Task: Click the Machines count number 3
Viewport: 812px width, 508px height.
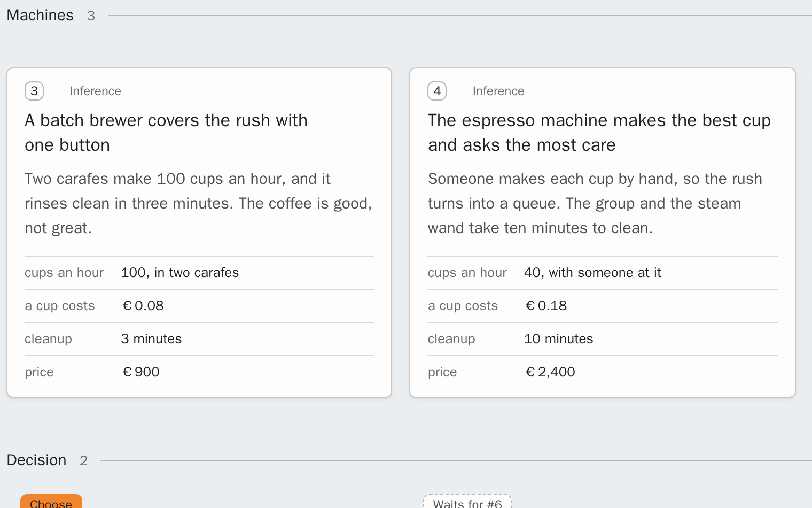Action: (91, 16)
